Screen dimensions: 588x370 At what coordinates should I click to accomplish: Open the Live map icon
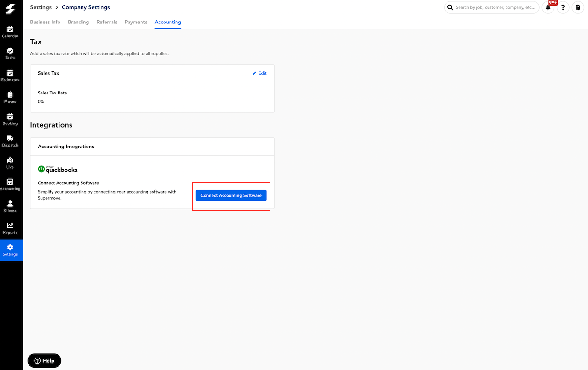pos(10,160)
